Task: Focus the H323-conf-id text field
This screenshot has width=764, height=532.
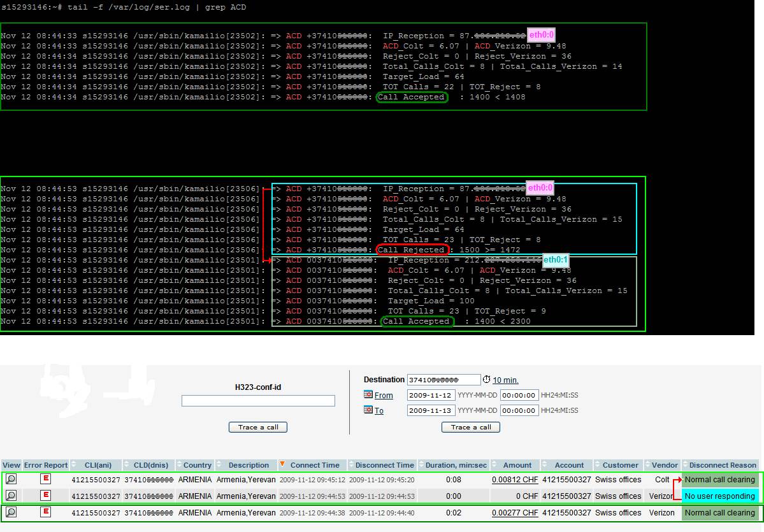Action: click(258, 401)
